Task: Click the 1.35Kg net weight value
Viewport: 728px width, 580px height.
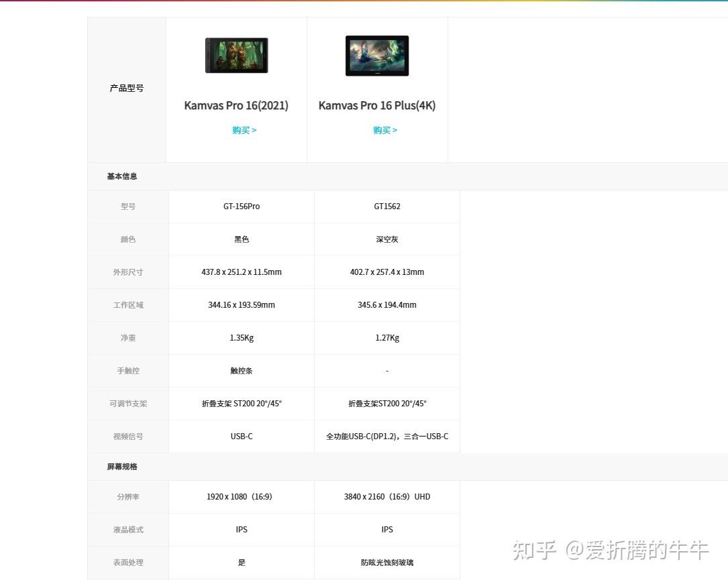Action: point(242,338)
